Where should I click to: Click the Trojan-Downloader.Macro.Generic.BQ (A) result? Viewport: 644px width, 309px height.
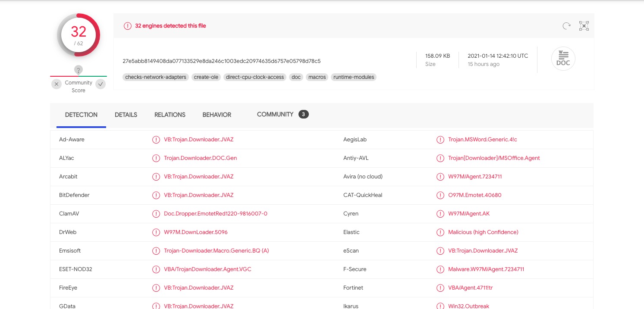coord(217,251)
